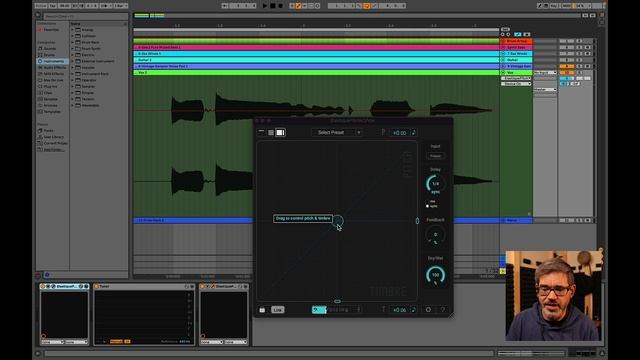The height and width of the screenshot is (360, 640).
Task: Select Audio Effects category in browser
Action: [x=54, y=67]
